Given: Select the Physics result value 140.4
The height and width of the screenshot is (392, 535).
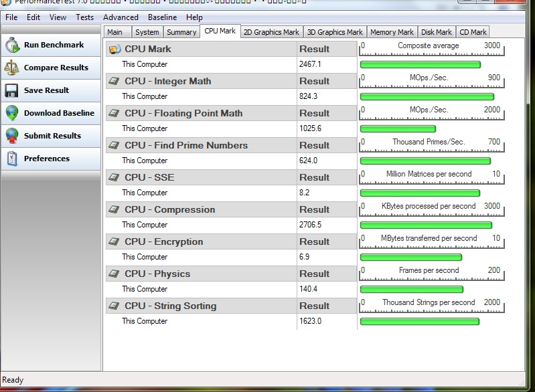Looking at the screenshot, I should click(308, 289).
